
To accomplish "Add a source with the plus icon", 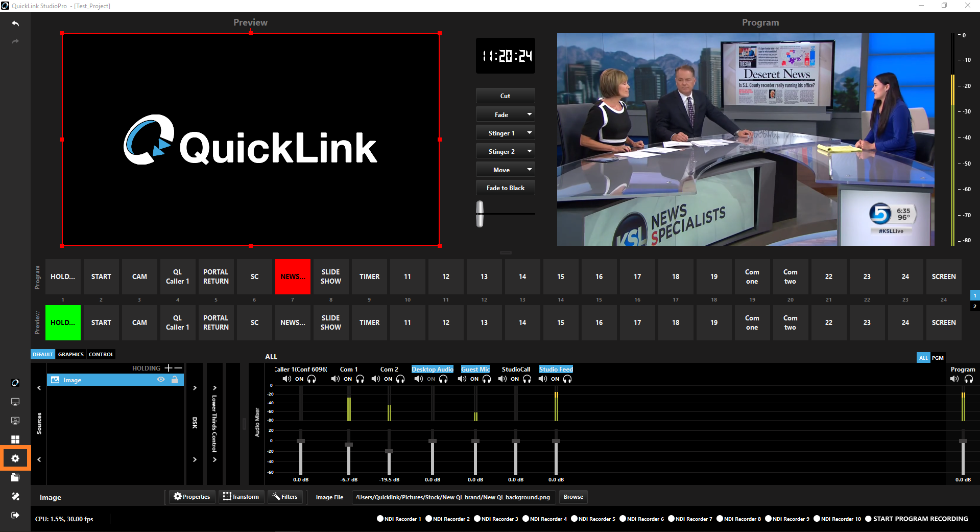I will (x=168, y=368).
